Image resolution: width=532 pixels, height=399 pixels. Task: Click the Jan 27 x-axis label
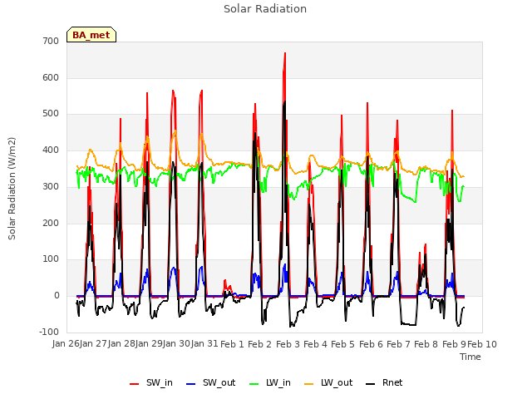(x=93, y=343)
